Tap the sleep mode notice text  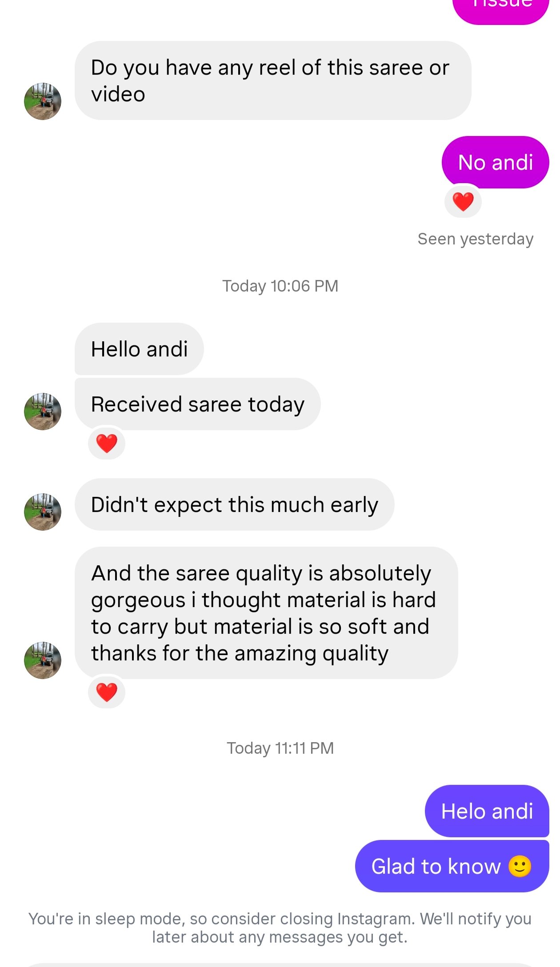coord(280,928)
